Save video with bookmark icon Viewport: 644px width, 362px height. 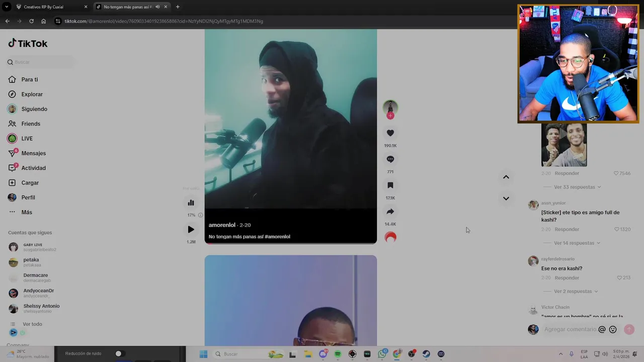(390, 186)
